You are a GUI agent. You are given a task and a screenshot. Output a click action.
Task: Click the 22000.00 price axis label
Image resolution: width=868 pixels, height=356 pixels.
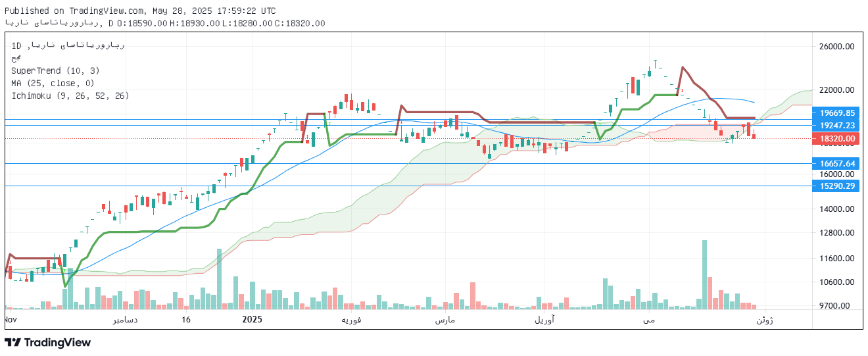pos(836,90)
